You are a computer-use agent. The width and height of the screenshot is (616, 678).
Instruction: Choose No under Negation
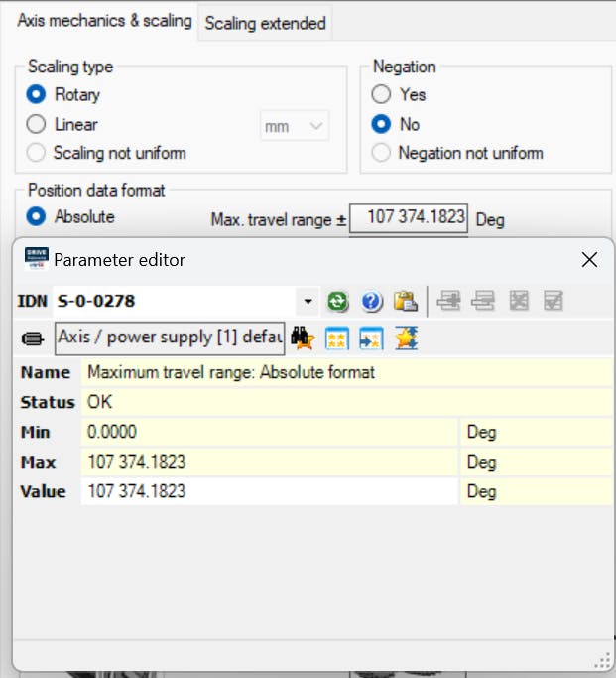pyautogui.click(x=382, y=125)
